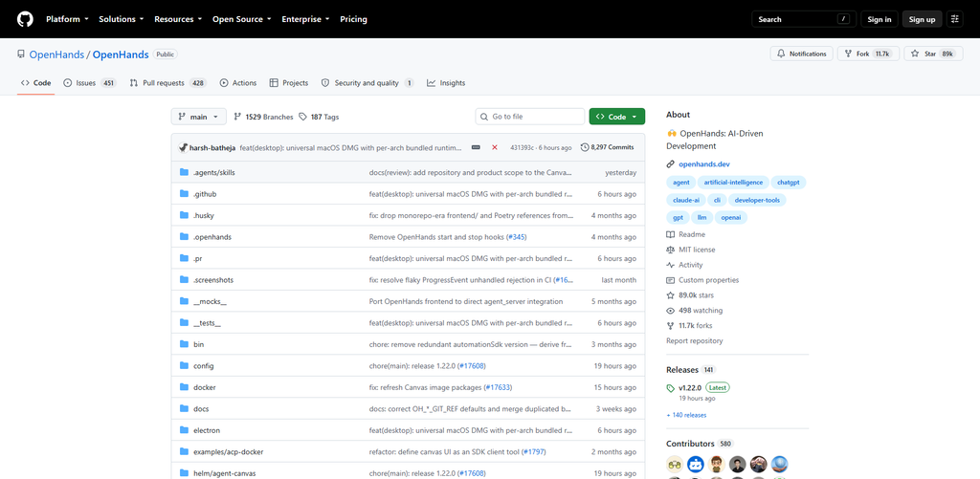Open the .github folder

(x=205, y=194)
